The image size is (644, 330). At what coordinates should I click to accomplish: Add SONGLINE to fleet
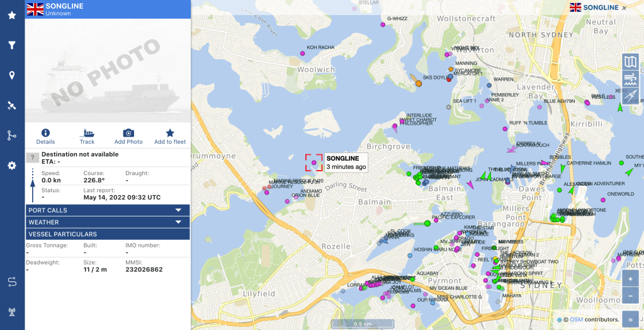tap(170, 136)
